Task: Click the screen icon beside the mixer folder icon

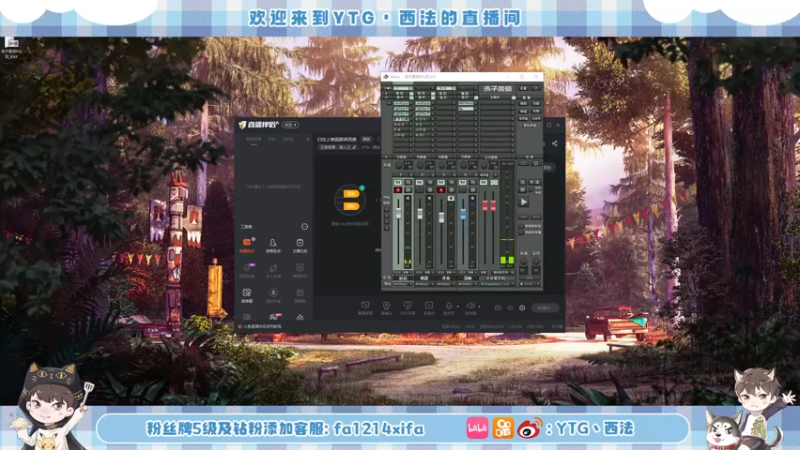Action: point(536,163)
